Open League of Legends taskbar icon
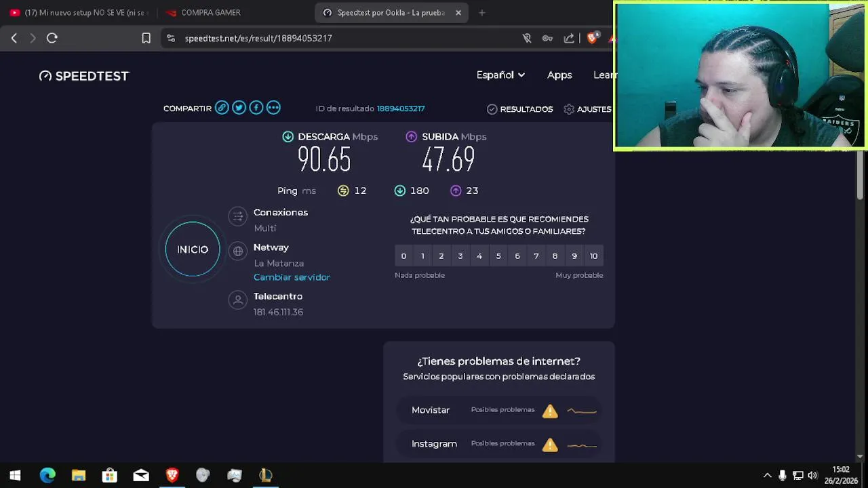 point(266,475)
